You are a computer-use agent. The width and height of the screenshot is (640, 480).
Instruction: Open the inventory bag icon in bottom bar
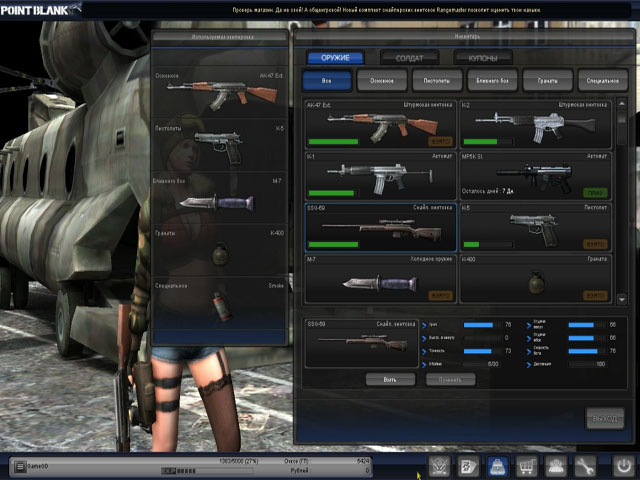tap(498, 466)
